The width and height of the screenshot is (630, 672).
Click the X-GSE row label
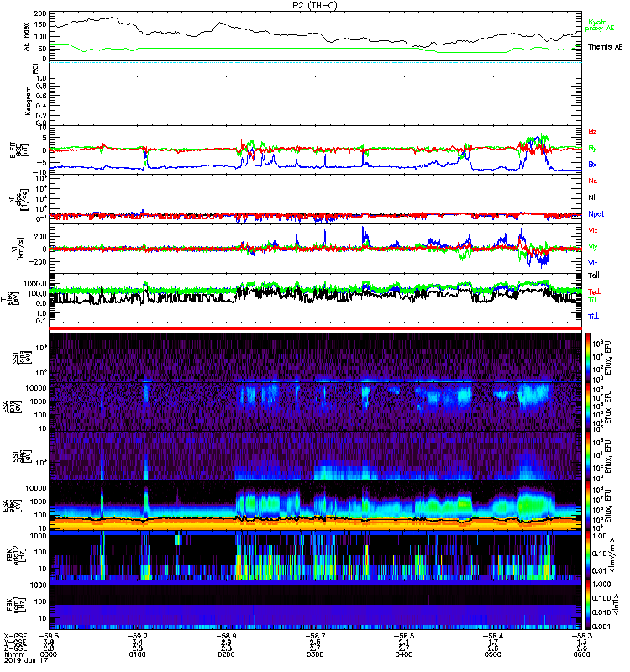[x=15, y=636]
